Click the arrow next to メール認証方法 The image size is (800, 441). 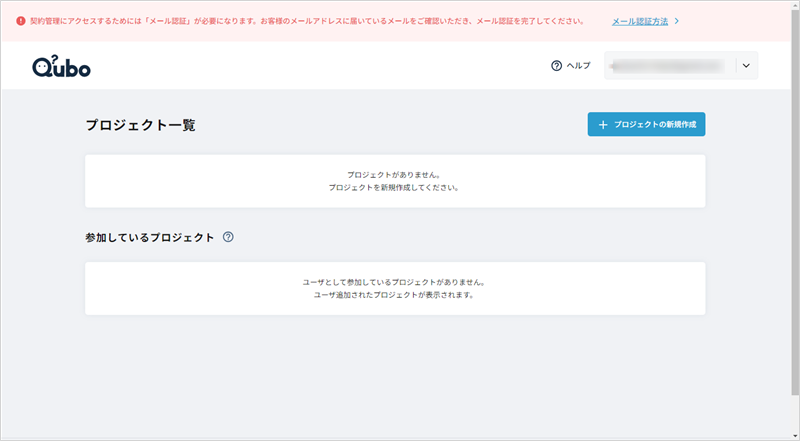click(x=677, y=21)
